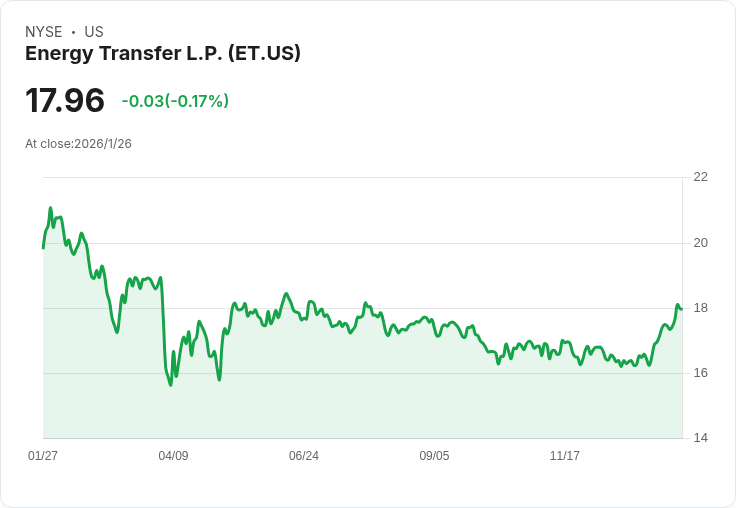This screenshot has height=508, width=736.
Task: Click the -0.03(-0.17%) change value
Action: pyautogui.click(x=175, y=101)
